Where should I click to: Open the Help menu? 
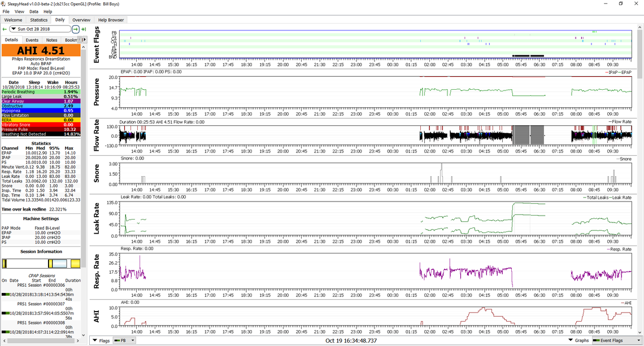[x=47, y=11]
